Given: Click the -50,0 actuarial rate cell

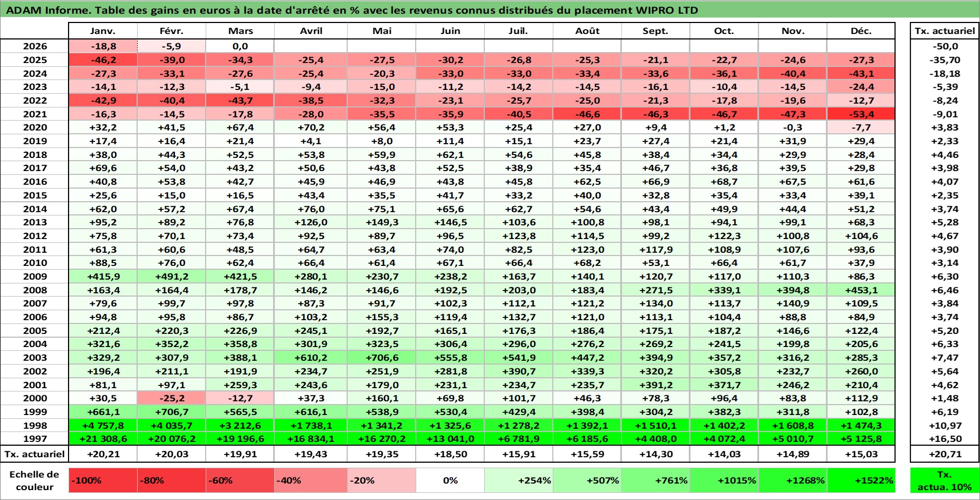Looking at the screenshot, I should [x=944, y=46].
